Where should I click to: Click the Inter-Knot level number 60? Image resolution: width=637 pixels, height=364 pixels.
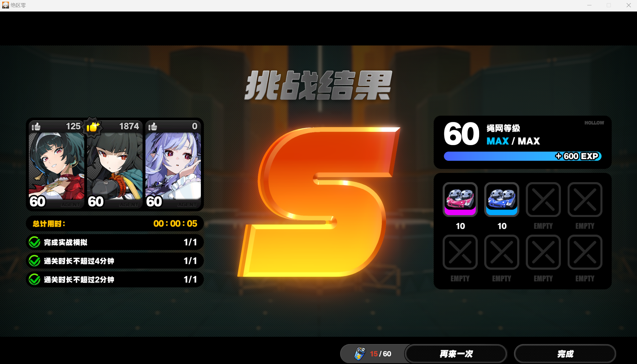click(461, 134)
